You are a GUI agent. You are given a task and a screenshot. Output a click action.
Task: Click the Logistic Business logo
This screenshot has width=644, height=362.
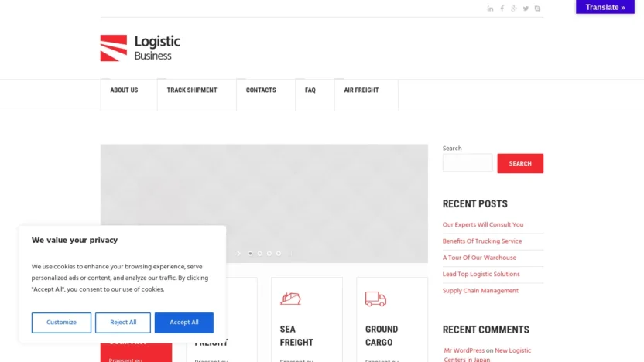(140, 48)
